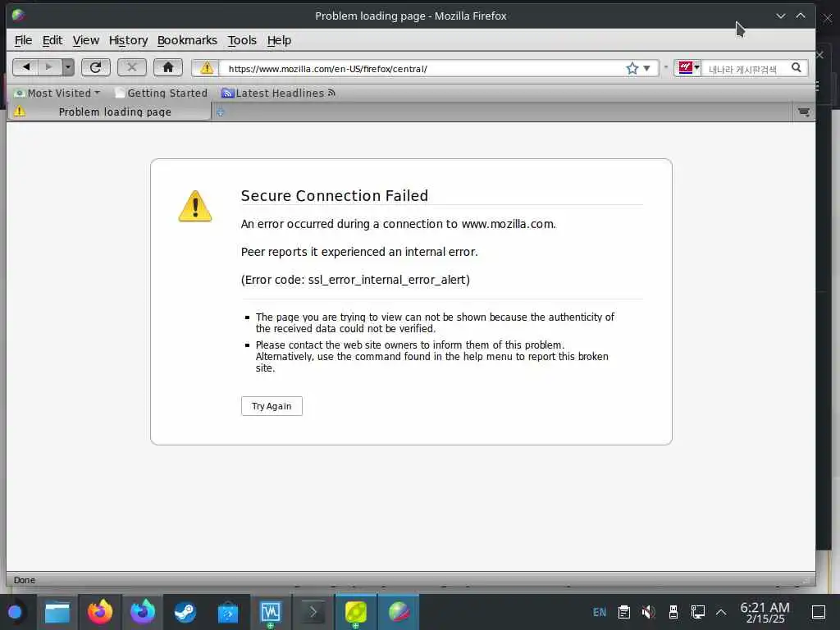Switch to the active old Firefox taskbar entry
Viewport: 840px width, 630px height.
tap(399, 612)
